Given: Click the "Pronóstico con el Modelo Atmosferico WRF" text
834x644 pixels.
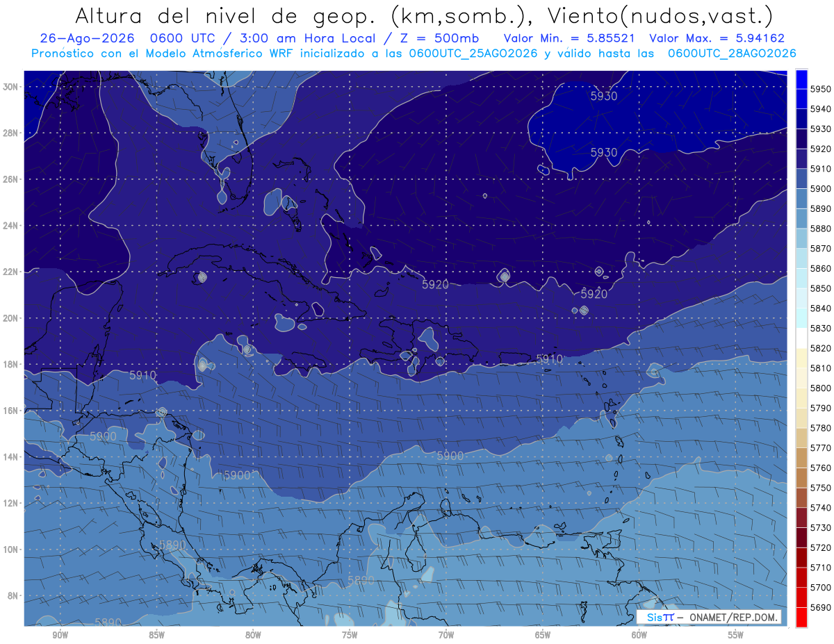Looking at the screenshot, I should (163, 53).
